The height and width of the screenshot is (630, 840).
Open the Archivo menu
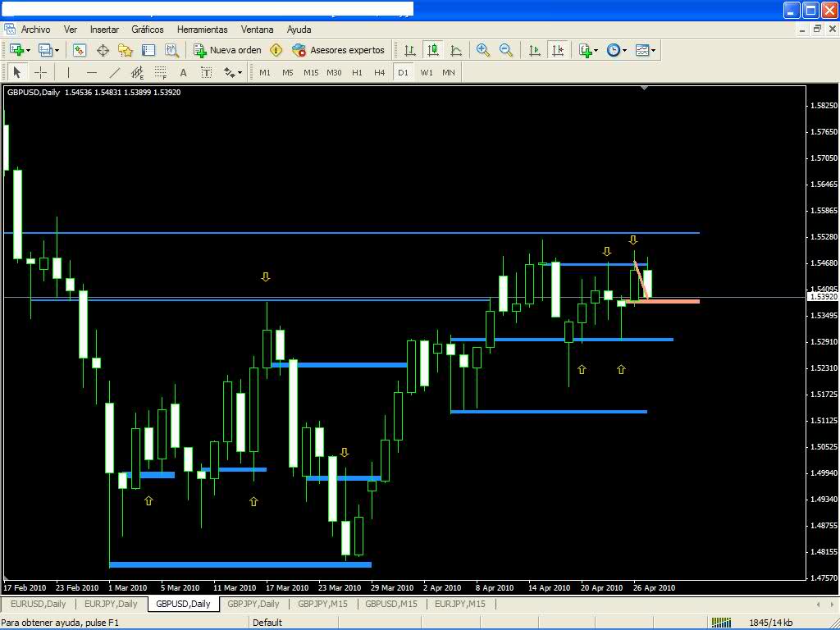pos(35,30)
